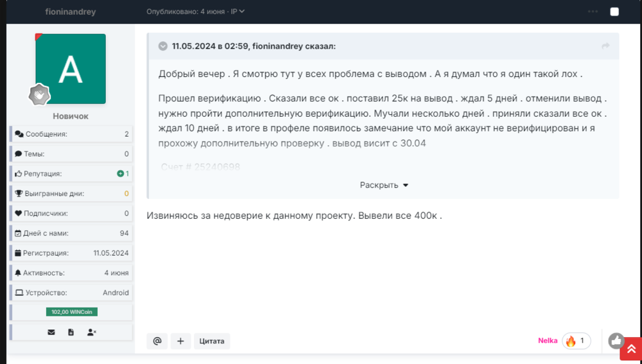Click the green 102,00 WINCoin badge
The image size is (642, 364).
tap(71, 312)
